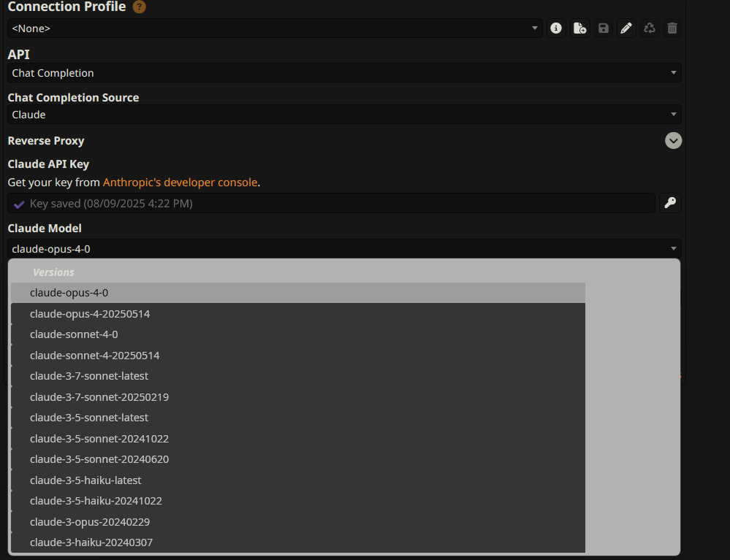
Task: Pick claude-3-7-sonnet-20250219 option
Action: tap(298, 396)
